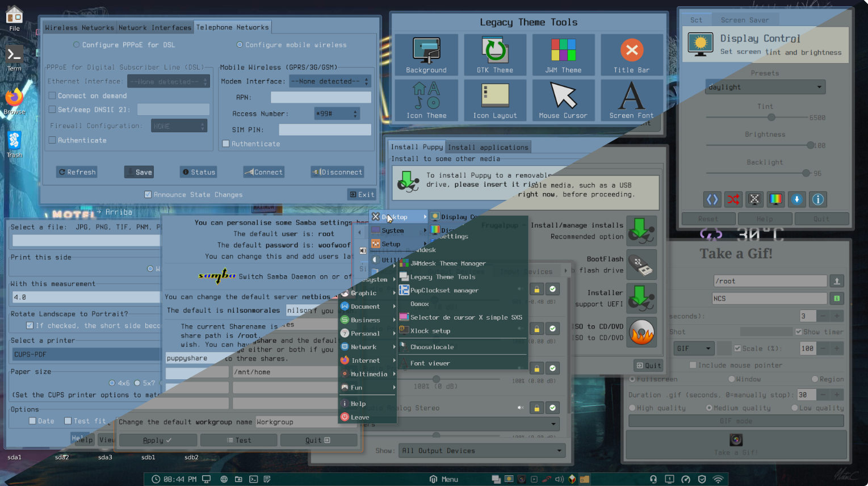Screen dimensions: 868x486
Task: Toggle Authenticate under Mobile Wireless
Action: click(x=226, y=144)
